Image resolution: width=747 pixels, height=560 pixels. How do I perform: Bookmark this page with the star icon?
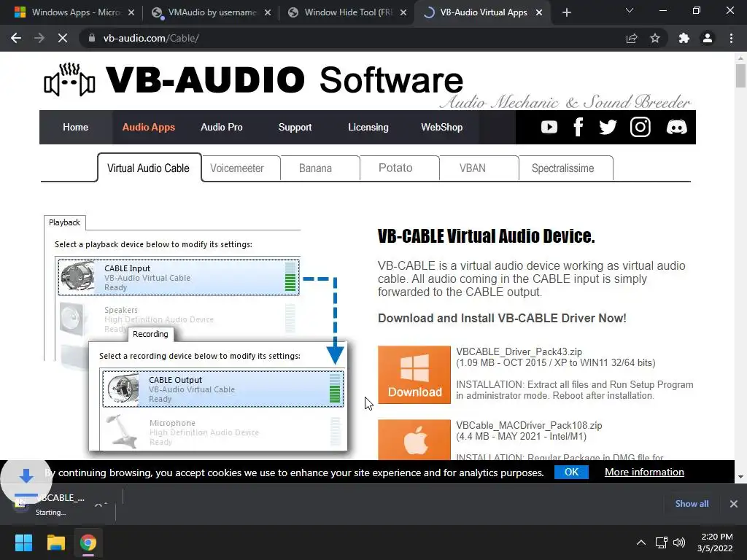[x=655, y=38]
